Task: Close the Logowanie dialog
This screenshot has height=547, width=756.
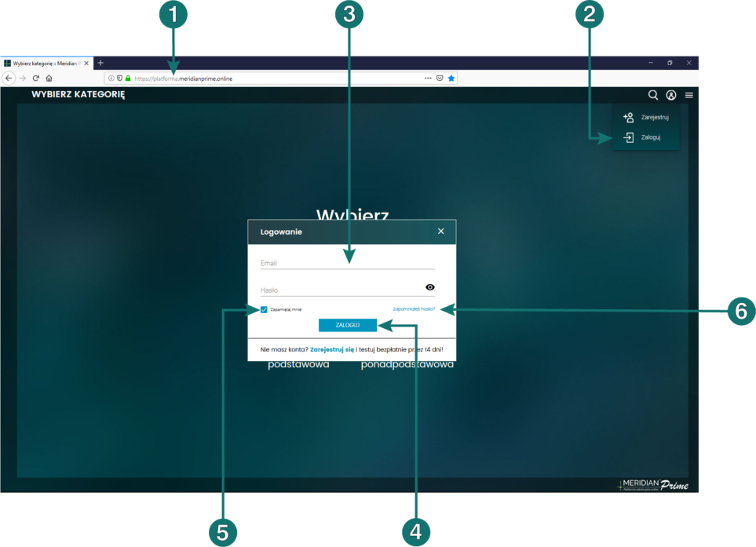Action: pos(440,232)
